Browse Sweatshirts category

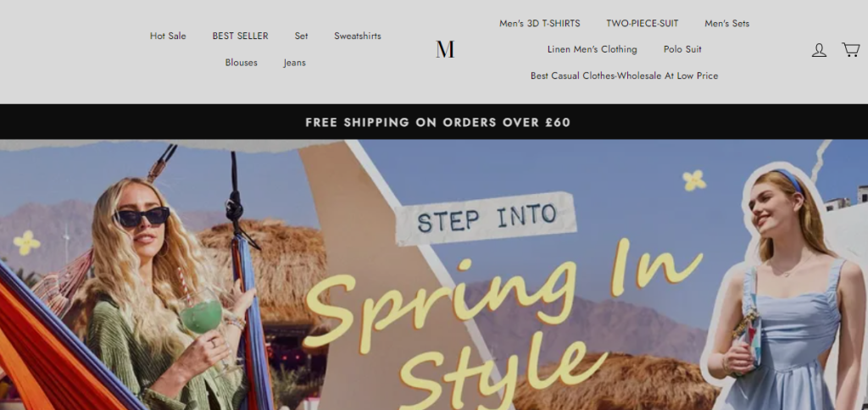point(358,36)
